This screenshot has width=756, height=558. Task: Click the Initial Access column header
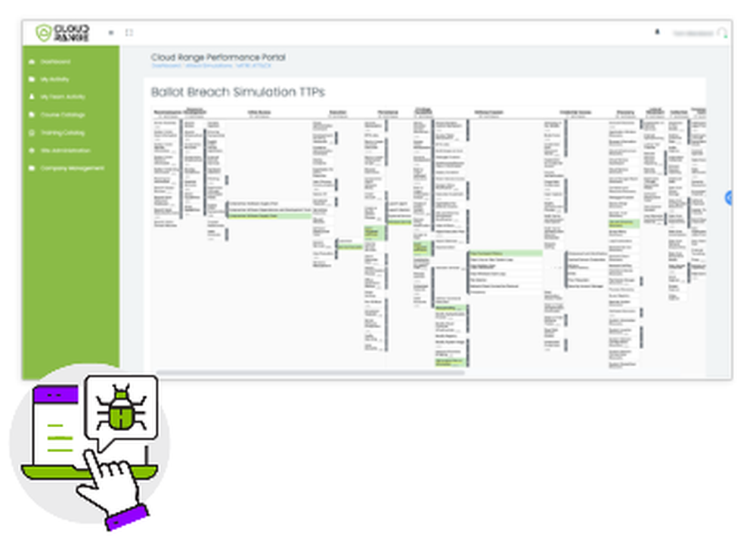[x=259, y=113]
